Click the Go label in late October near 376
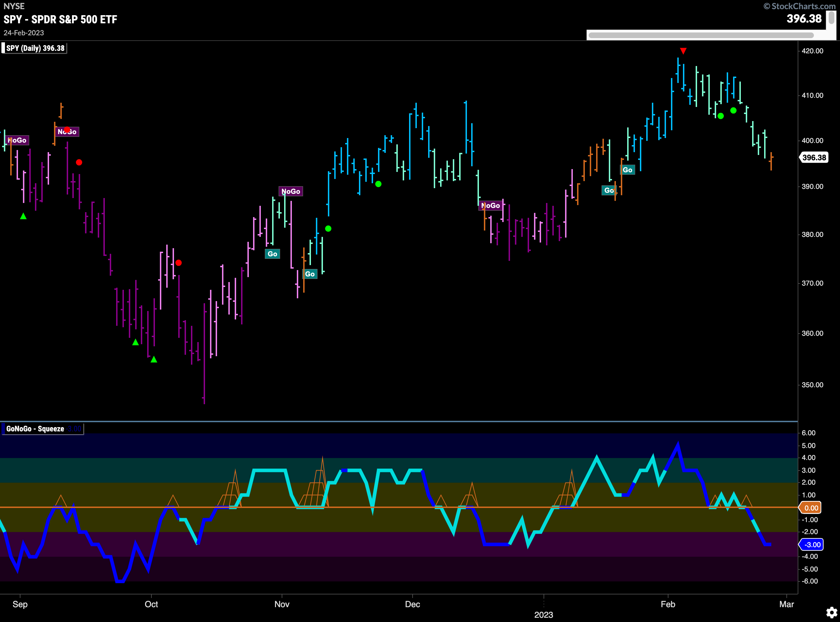The image size is (840, 622). (272, 254)
